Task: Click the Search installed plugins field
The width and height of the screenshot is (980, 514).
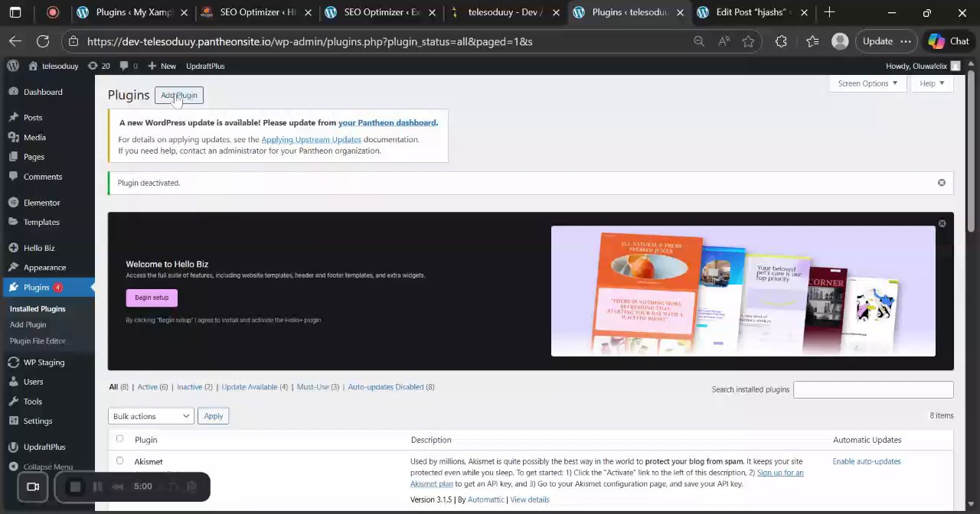Action: click(873, 389)
